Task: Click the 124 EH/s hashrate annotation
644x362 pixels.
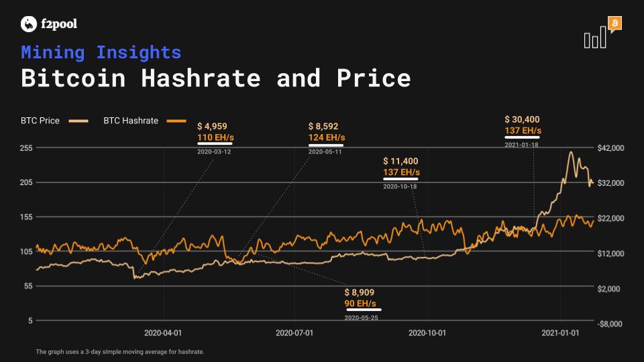Action: click(327, 137)
